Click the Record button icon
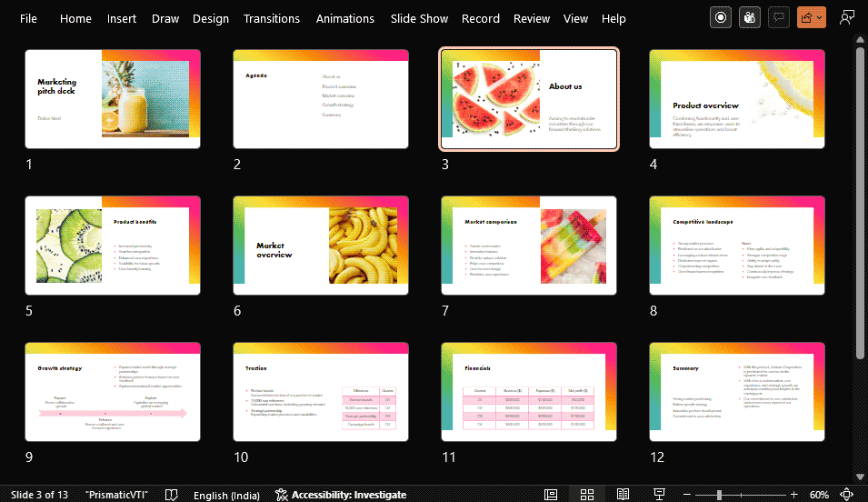868x502 pixels. click(720, 17)
